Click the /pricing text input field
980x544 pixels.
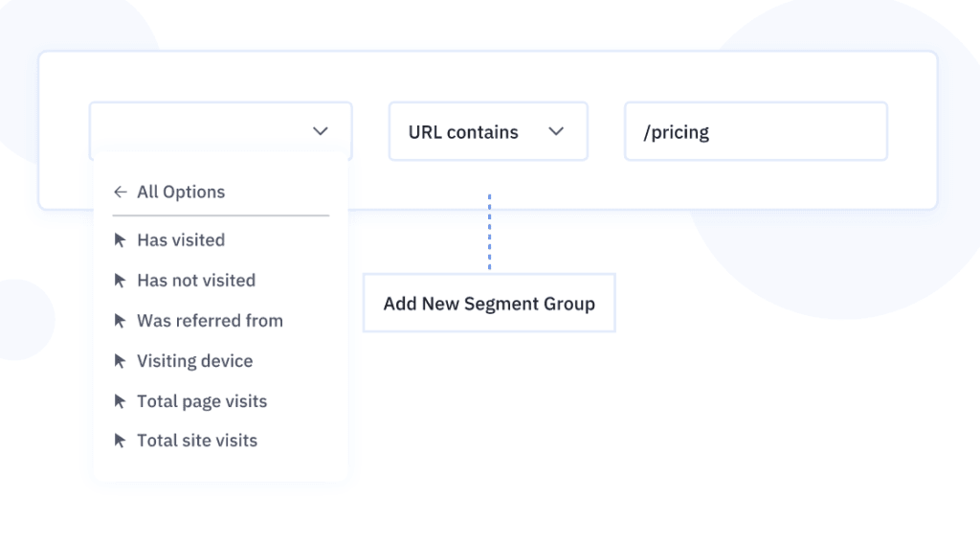[x=755, y=132]
